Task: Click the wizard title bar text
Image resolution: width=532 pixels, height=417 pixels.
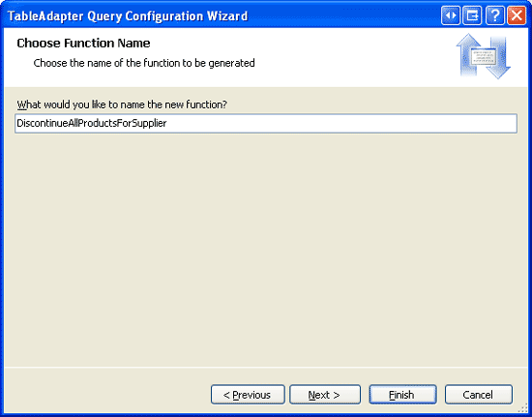Action: click(x=128, y=15)
